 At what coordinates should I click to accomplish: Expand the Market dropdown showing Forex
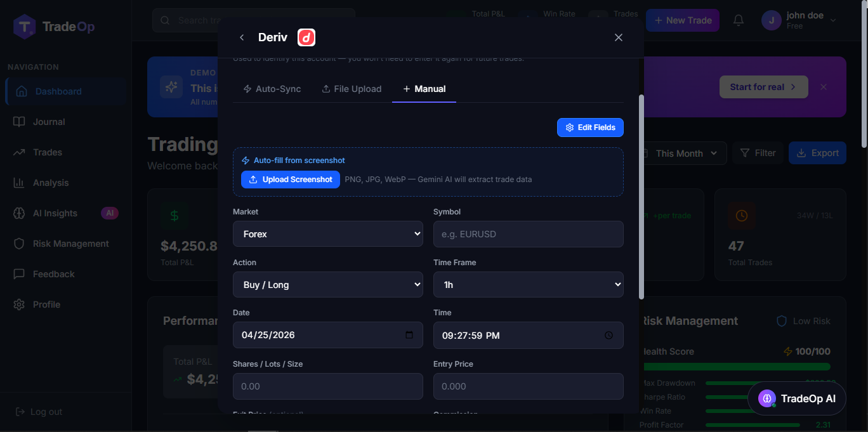tap(328, 234)
